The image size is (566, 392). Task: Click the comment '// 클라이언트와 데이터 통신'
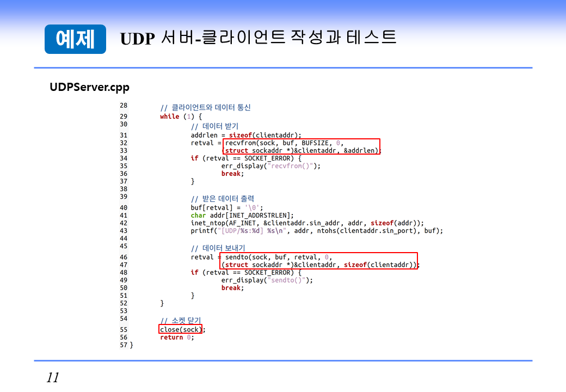[x=205, y=108]
